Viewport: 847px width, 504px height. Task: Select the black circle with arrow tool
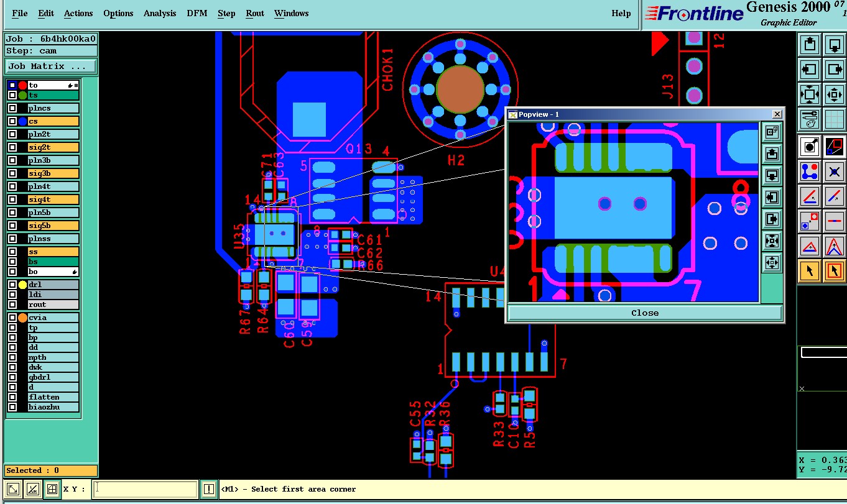pyautogui.click(x=810, y=147)
